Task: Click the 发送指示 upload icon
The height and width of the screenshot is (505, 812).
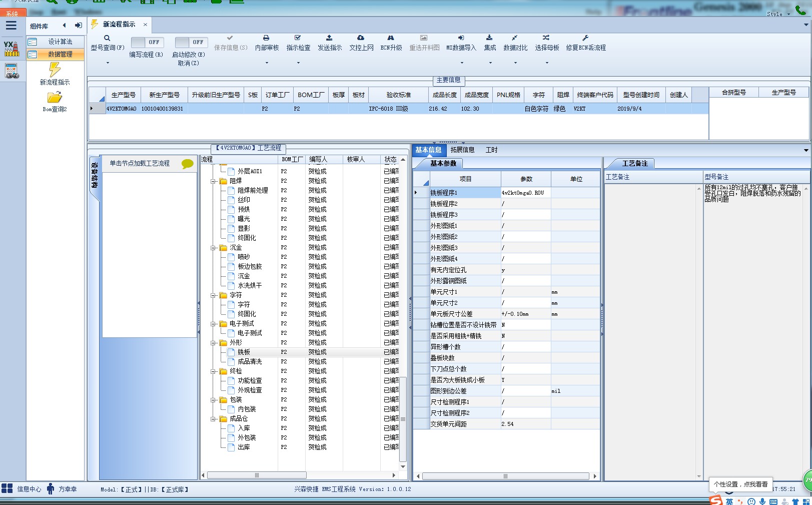Action: (x=329, y=38)
